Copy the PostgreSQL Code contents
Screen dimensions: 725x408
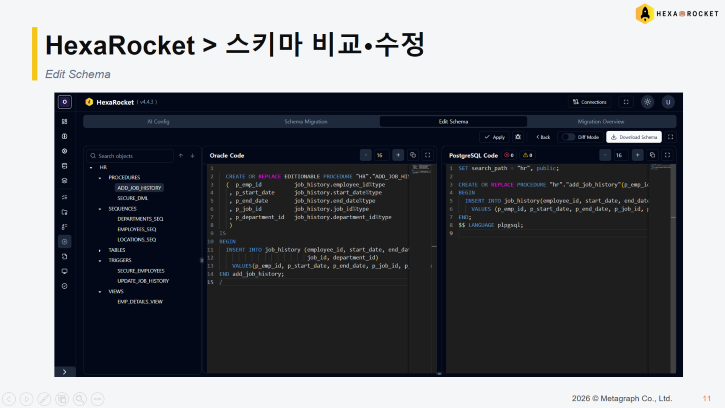click(652, 155)
